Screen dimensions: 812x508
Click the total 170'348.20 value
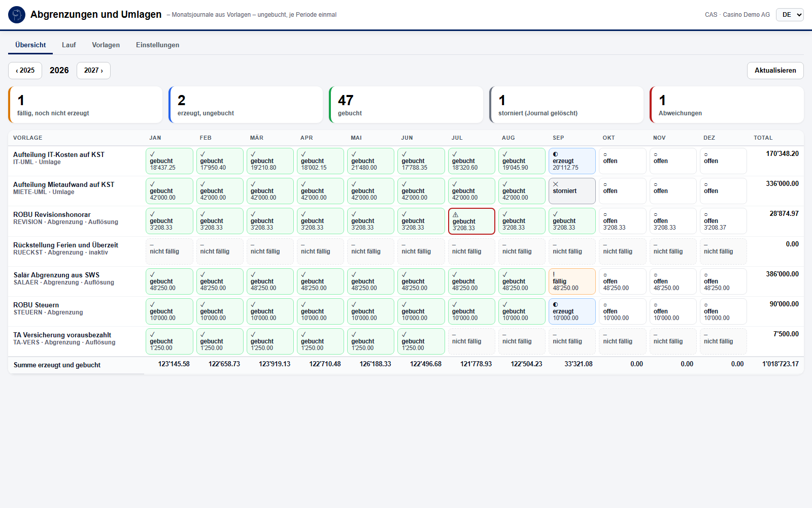click(x=782, y=153)
